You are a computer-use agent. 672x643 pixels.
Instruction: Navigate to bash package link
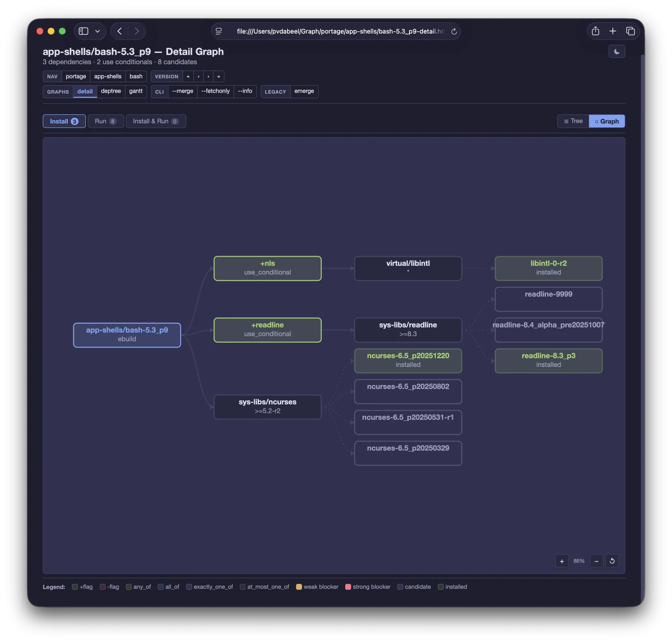[x=136, y=76]
